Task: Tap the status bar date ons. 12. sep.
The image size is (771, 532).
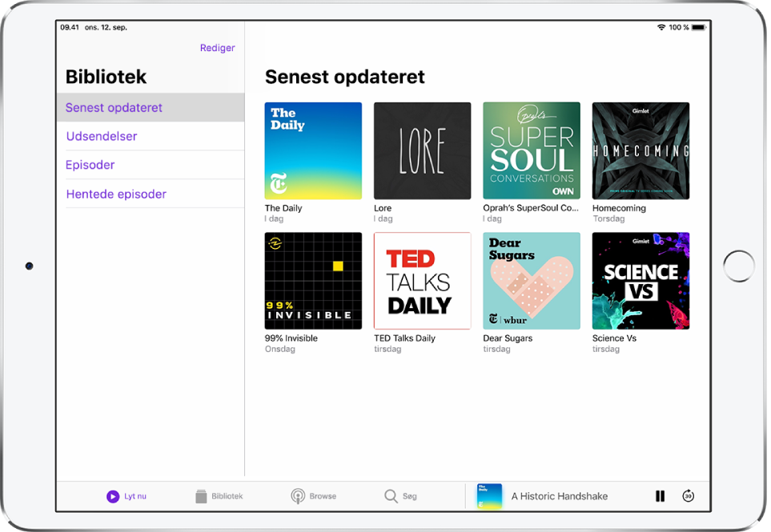Action: pyautogui.click(x=106, y=27)
